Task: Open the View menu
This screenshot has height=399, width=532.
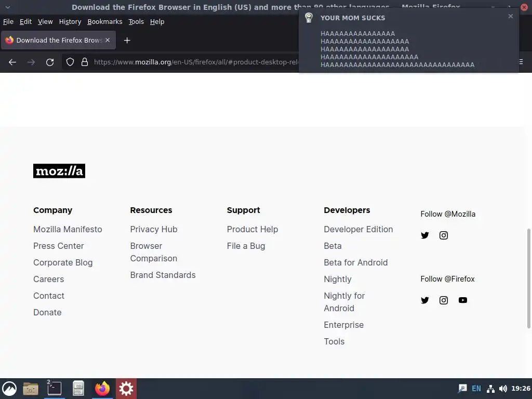Action: click(x=45, y=22)
